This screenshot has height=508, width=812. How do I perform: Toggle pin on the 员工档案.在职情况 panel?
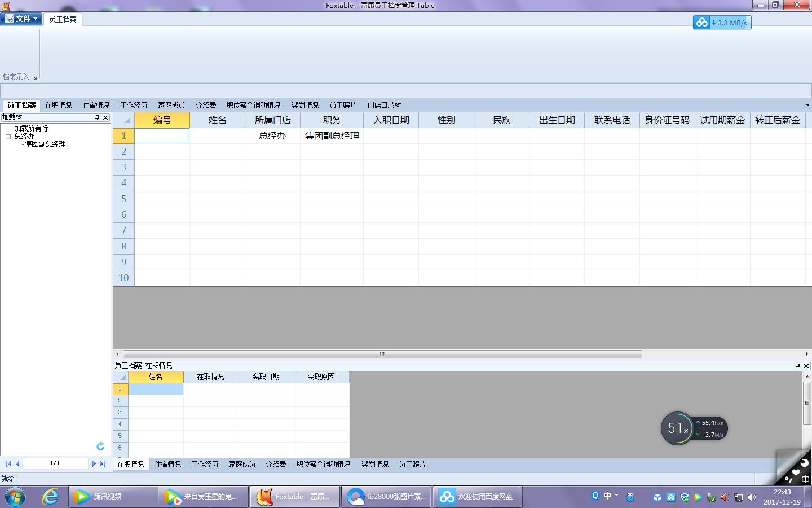click(x=798, y=366)
